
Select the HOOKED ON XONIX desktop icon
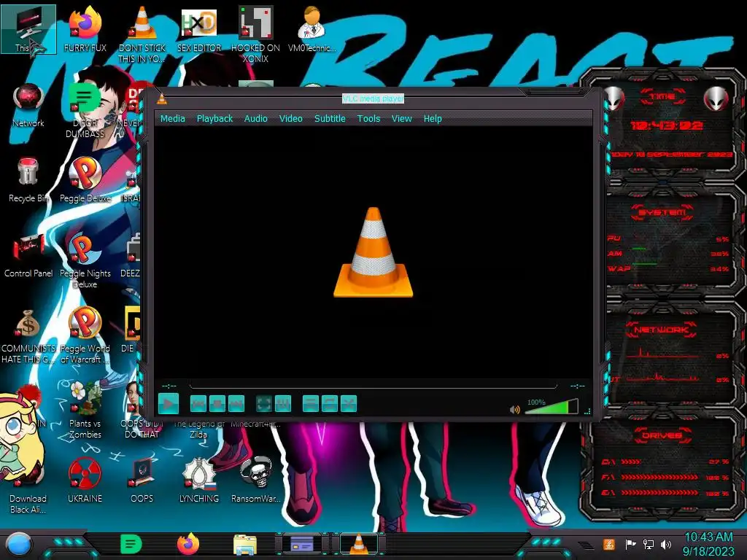(x=256, y=34)
